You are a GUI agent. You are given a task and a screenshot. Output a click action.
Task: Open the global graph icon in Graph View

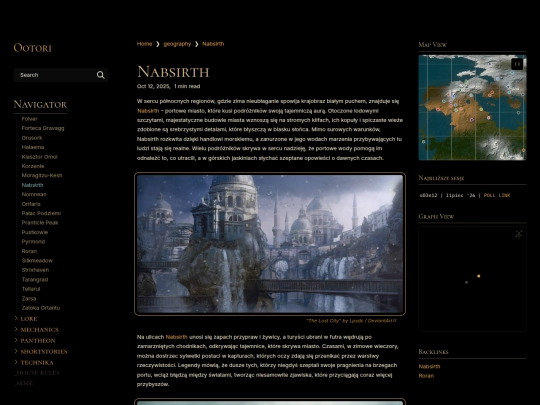(x=519, y=233)
